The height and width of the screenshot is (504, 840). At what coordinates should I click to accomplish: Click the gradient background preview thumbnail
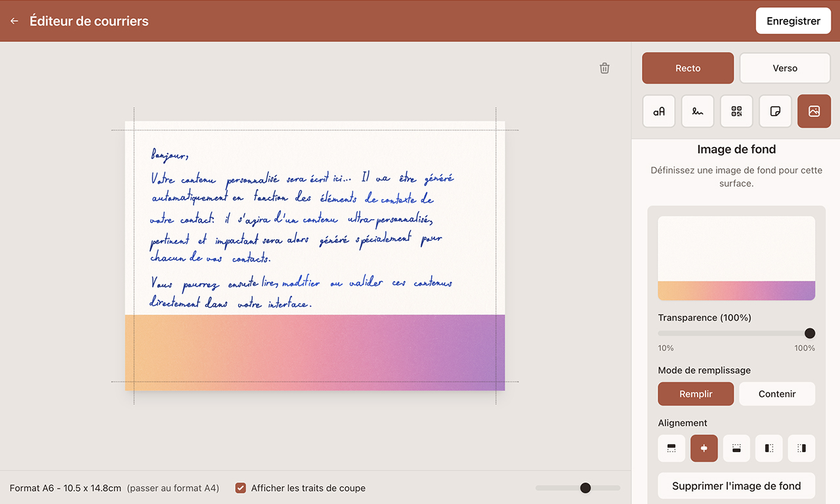click(736, 257)
